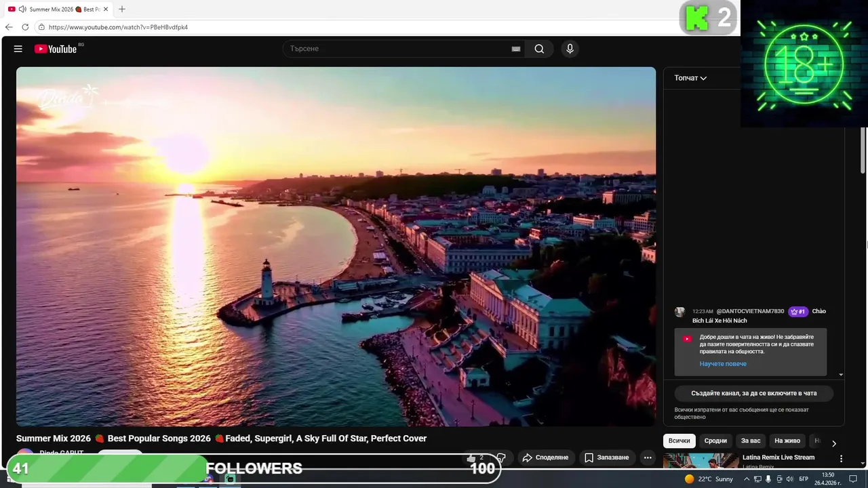Open options menu for Latina Remix video

(841, 459)
